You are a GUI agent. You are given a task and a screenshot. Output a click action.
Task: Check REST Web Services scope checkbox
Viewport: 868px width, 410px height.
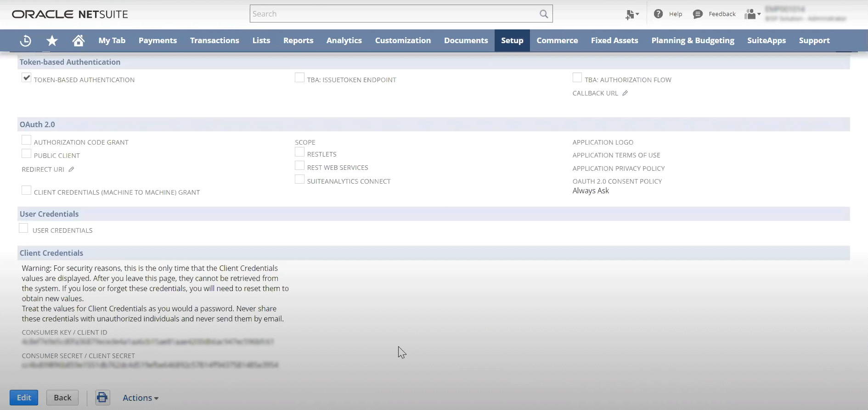(299, 166)
